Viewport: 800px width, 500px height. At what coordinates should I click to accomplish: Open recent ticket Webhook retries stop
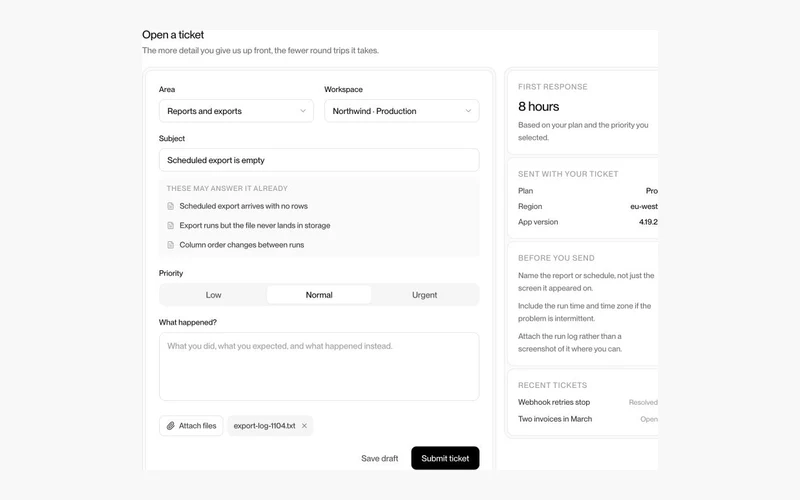click(554, 402)
